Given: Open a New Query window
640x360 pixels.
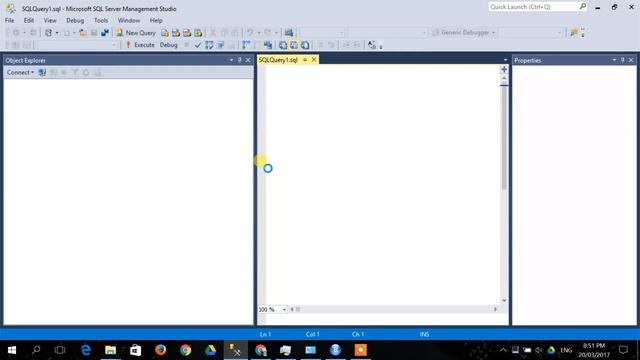Looking at the screenshot, I should (x=136, y=33).
